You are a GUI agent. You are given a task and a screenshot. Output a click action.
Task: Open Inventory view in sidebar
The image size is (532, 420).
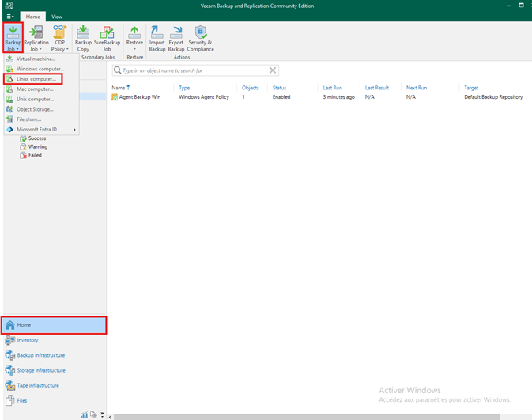tap(28, 340)
